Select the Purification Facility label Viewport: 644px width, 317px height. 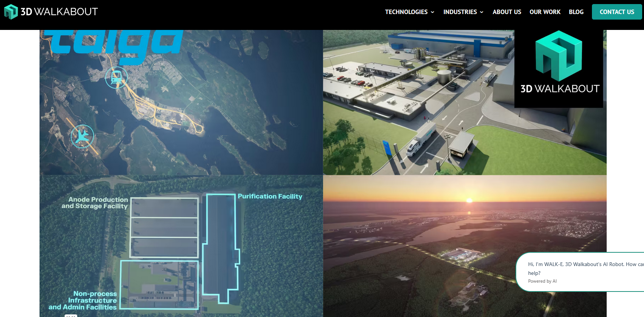click(270, 197)
